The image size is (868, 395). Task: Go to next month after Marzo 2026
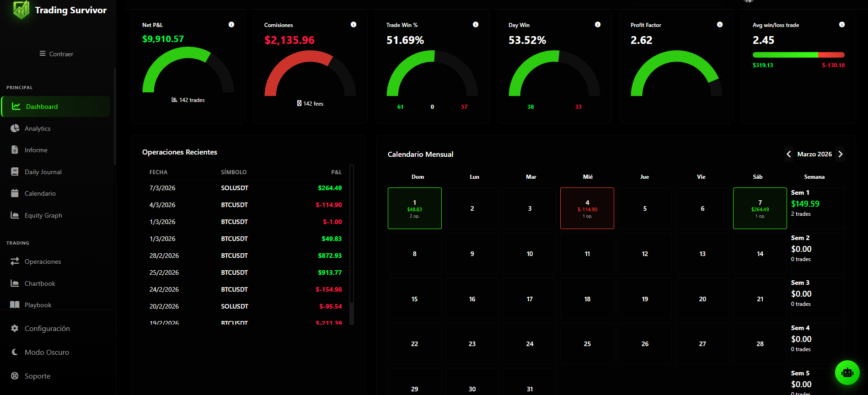pyautogui.click(x=841, y=154)
